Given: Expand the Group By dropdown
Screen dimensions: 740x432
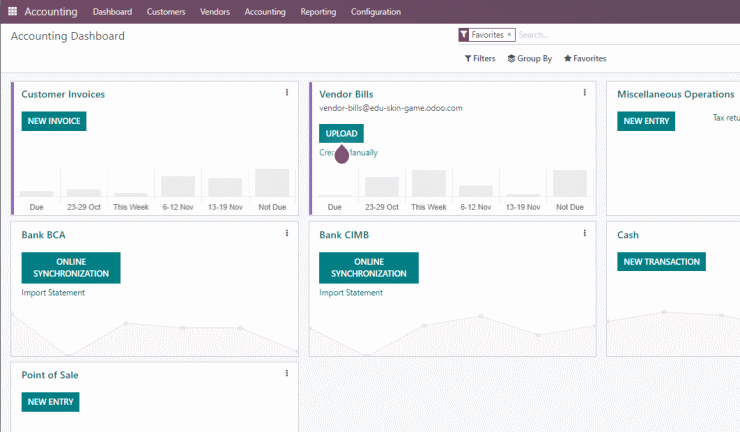Looking at the screenshot, I should (530, 59).
